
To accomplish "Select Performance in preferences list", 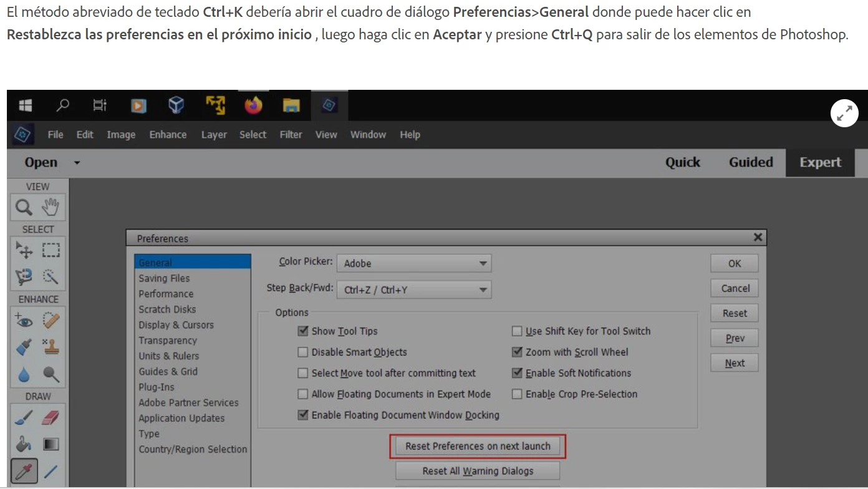I will 166,294.
